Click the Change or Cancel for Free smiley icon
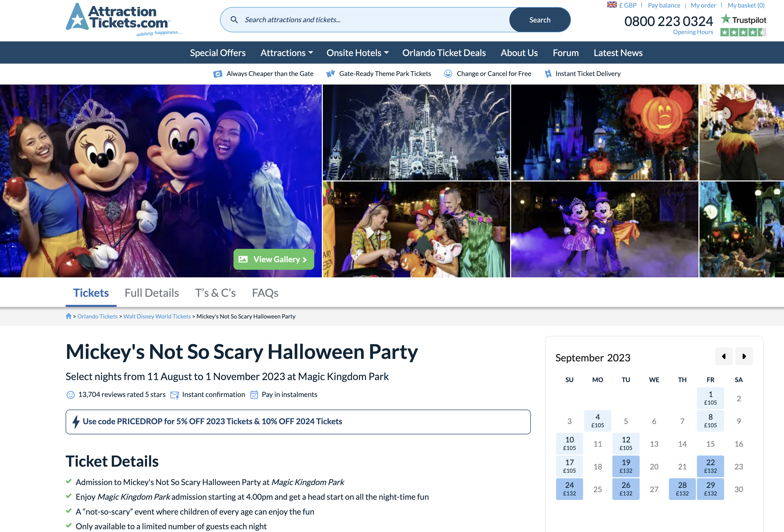Image resolution: width=784 pixels, height=532 pixels. [x=448, y=73]
